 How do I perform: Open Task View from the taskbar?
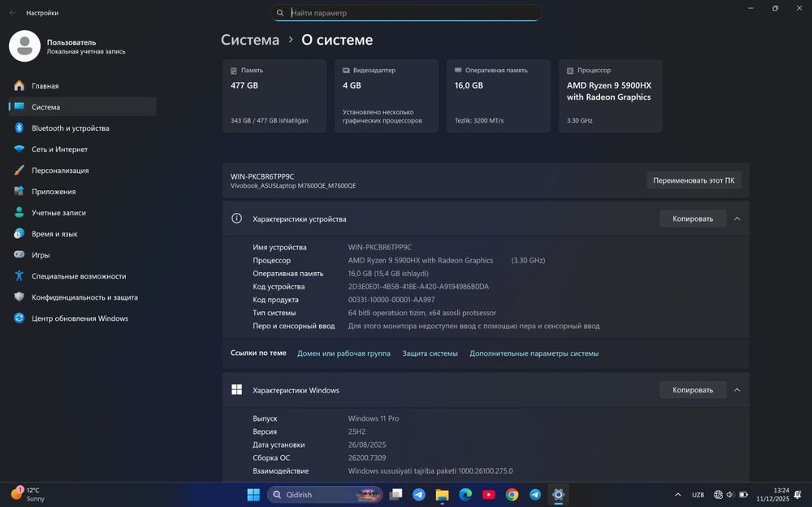click(396, 495)
